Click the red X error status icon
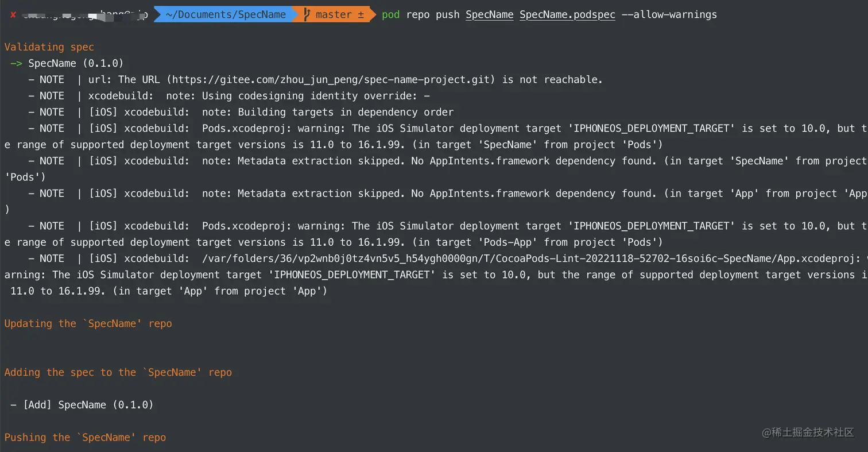This screenshot has width=868, height=452. [x=13, y=15]
